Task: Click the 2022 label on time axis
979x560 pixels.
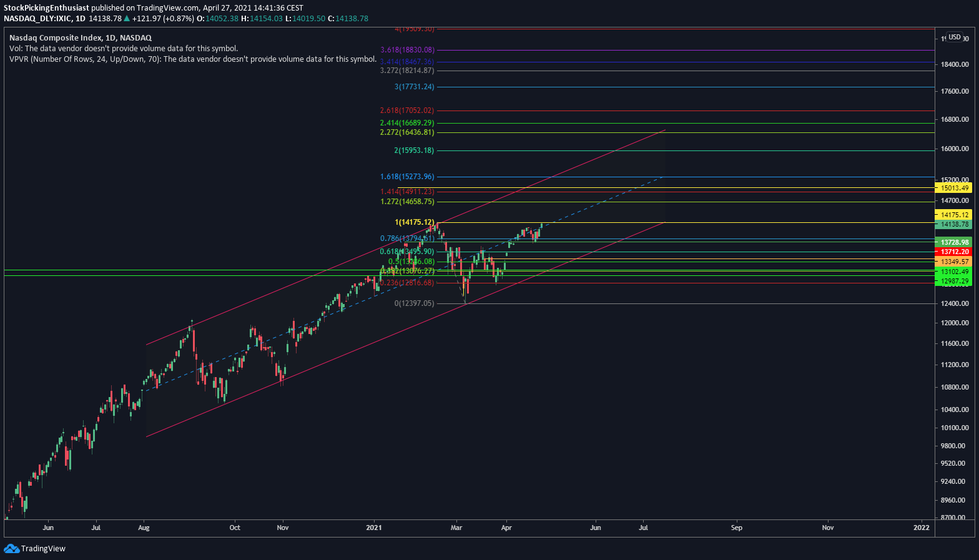Action: (x=922, y=528)
